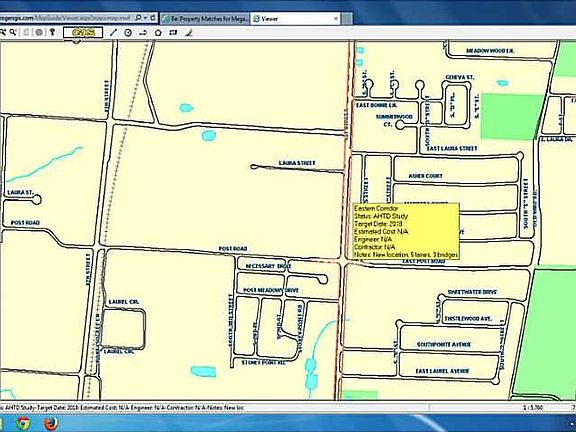The image size is (576, 432).
Task: Click the EAST LAURA STREET map label
Action: coord(452,148)
